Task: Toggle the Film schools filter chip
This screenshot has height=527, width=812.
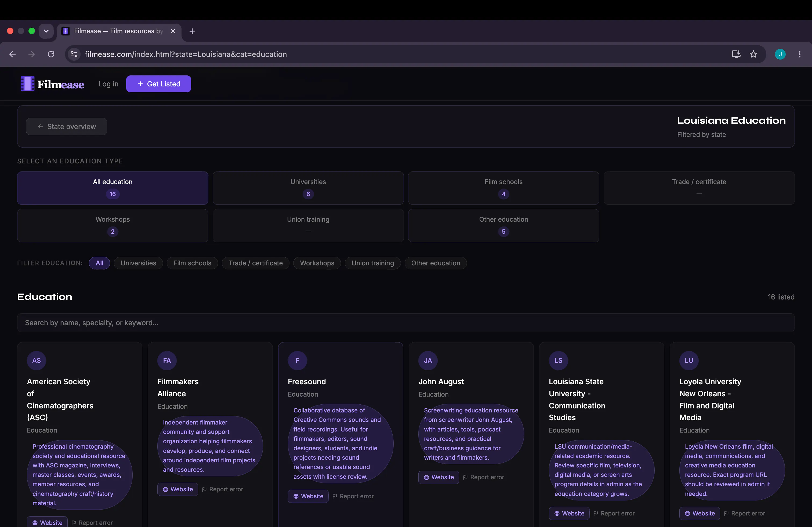Action: (193, 263)
